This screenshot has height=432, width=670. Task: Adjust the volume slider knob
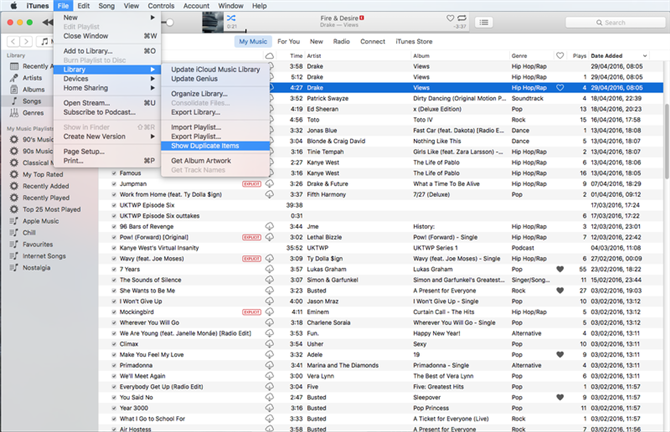(170, 22)
